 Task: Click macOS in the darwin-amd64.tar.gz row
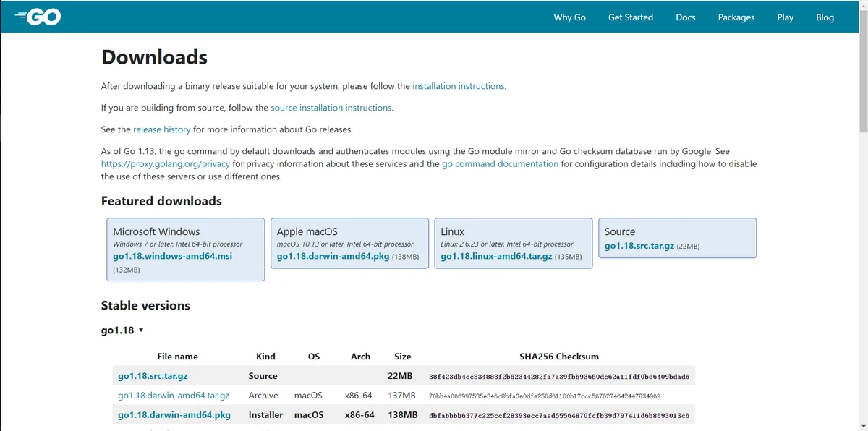click(308, 396)
